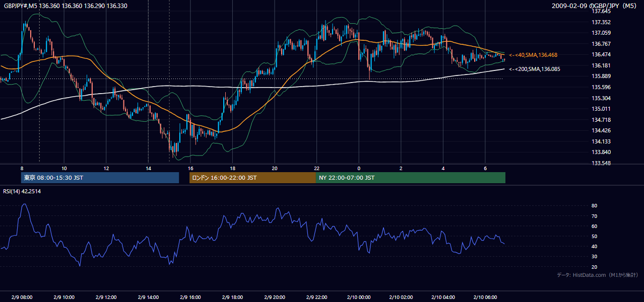
Task: Click hour tick label 0 under price chart
Action: coord(359,168)
